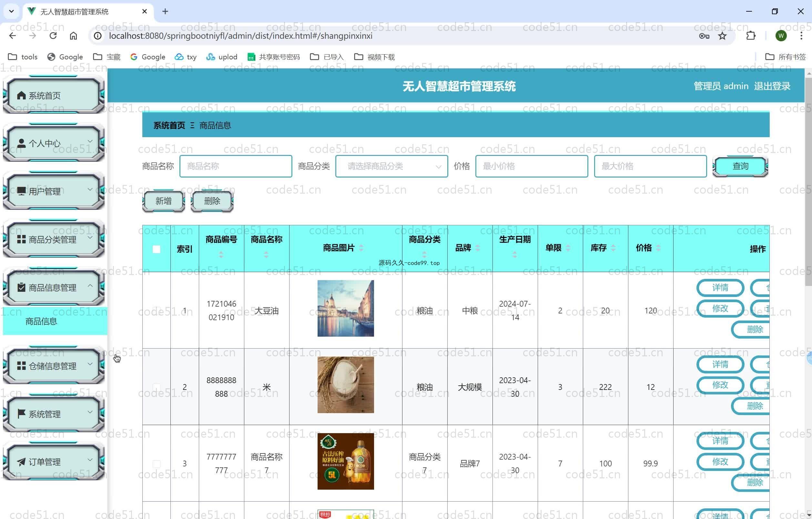Click the 新增 button
Viewport: 812px width, 519px height.
164,201
